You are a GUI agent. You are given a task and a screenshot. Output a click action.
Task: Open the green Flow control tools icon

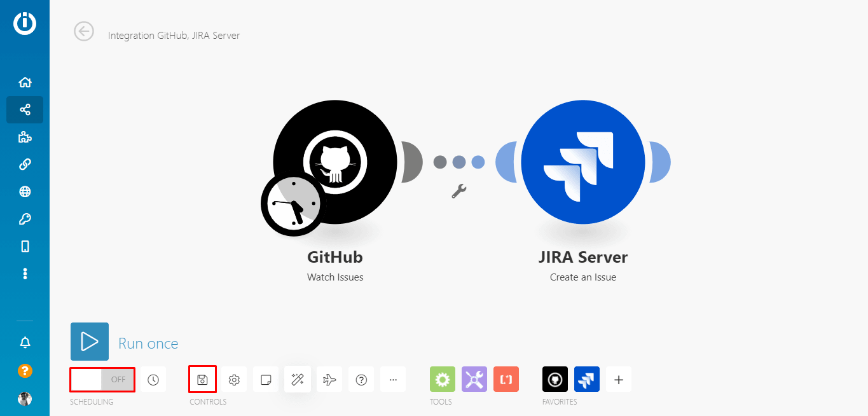point(443,379)
